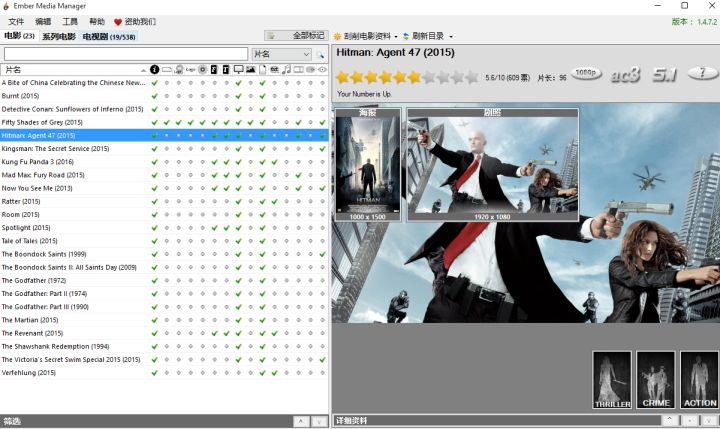Open the 文件 menu
This screenshot has width=720, height=429.
click(x=16, y=22)
